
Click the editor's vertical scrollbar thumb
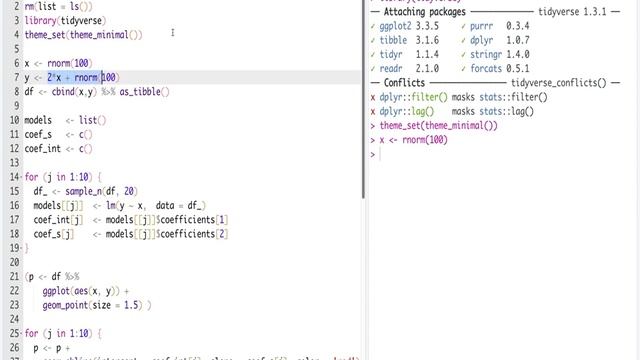coord(363,99)
